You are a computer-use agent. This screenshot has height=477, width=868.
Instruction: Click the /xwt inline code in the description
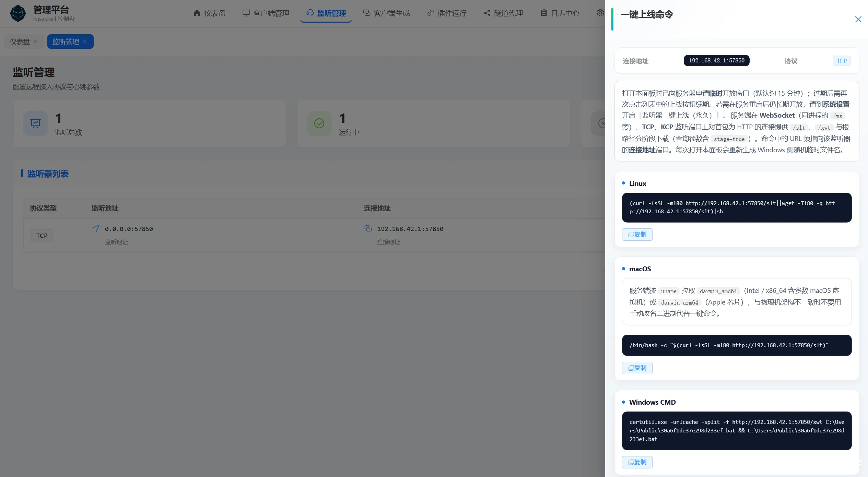click(x=825, y=127)
